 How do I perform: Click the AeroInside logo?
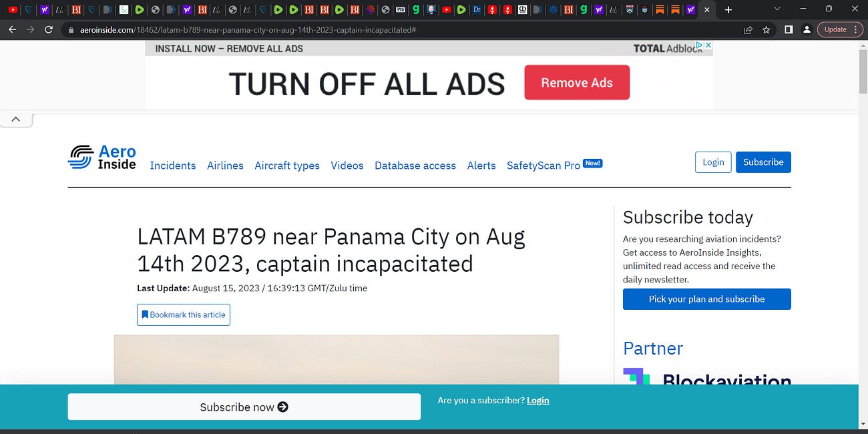tap(101, 158)
